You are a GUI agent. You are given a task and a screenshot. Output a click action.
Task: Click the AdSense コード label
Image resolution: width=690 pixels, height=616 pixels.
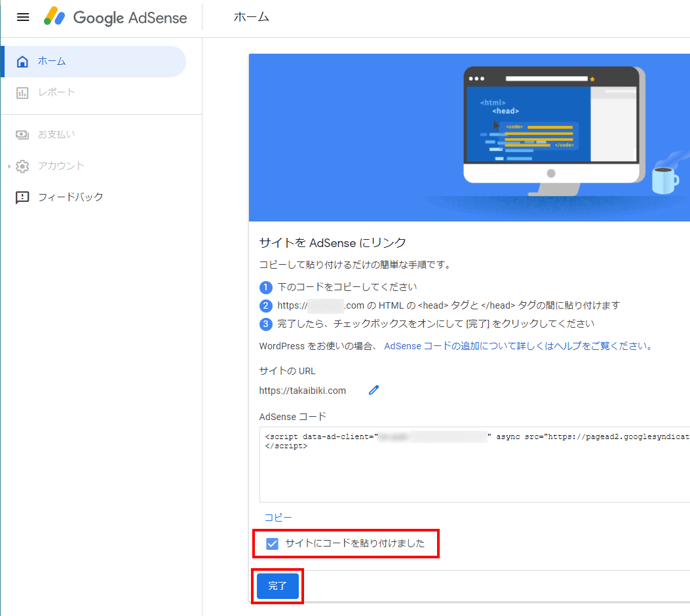click(x=293, y=417)
